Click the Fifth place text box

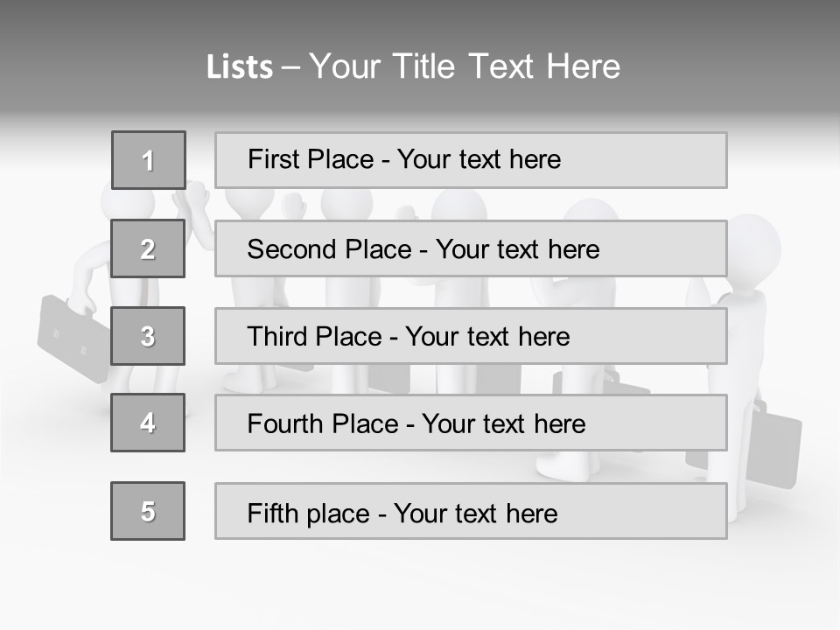click(471, 511)
